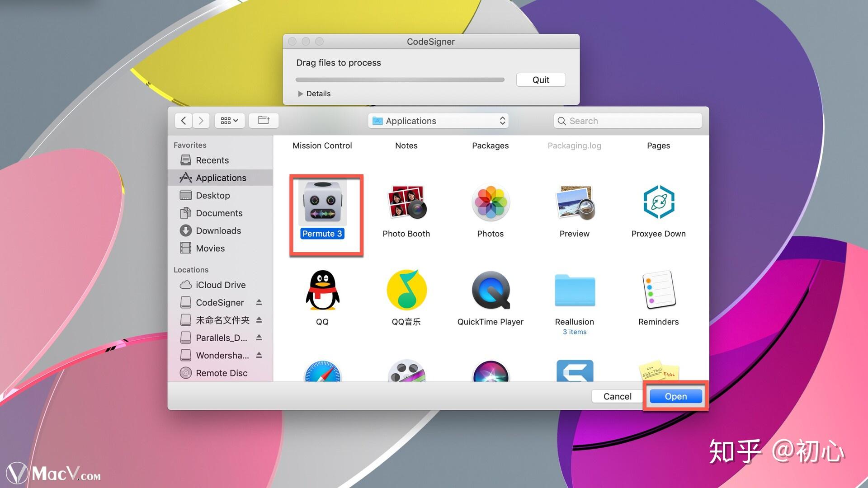Select the Photos app icon

click(491, 202)
